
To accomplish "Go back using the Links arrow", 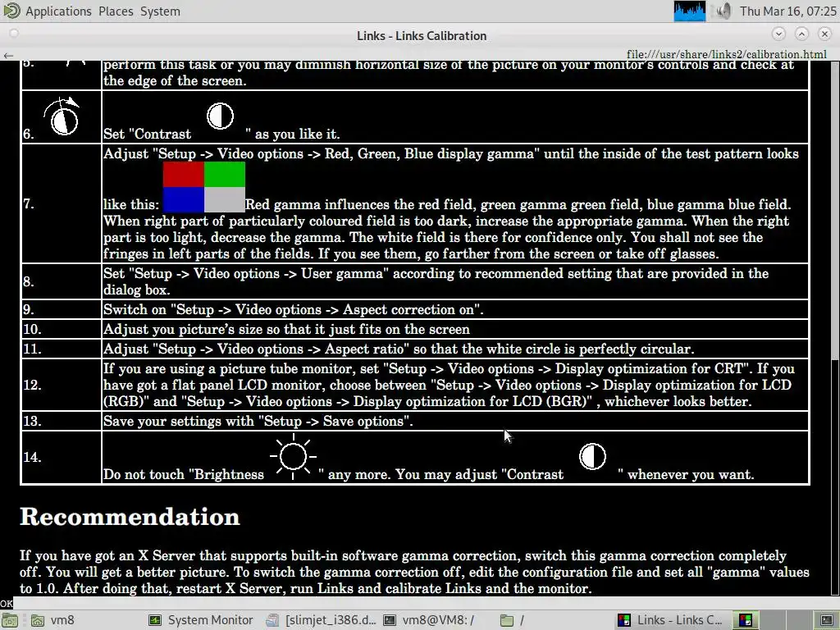I will [8, 55].
